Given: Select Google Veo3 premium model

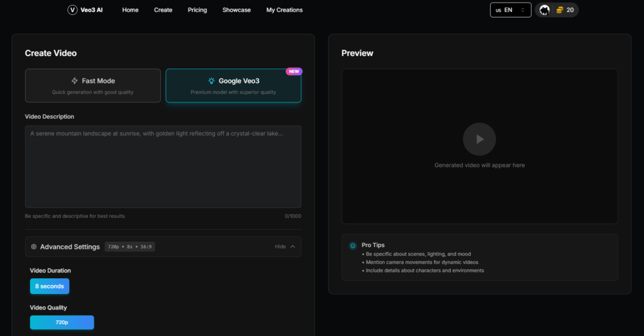Looking at the screenshot, I should tap(233, 85).
